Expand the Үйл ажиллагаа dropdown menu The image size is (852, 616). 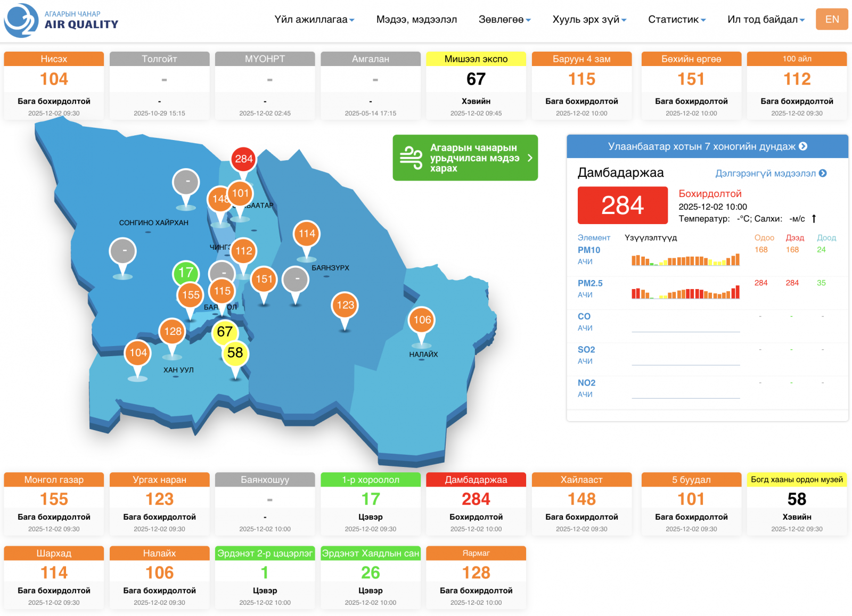coord(314,20)
